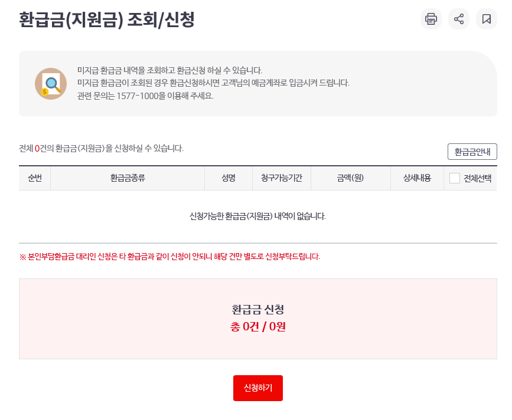Click the 순번 column header
The width and height of the screenshot is (512, 420).
pyautogui.click(x=35, y=179)
